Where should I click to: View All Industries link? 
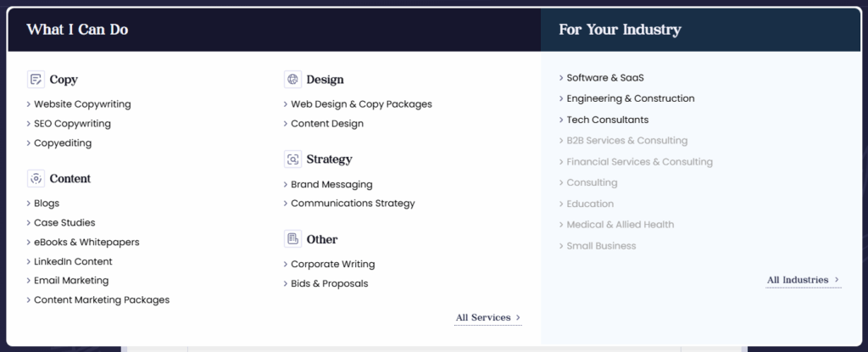tap(798, 280)
